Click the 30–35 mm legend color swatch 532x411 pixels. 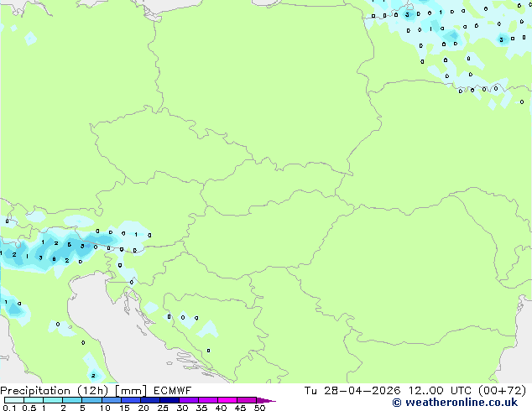(x=188, y=400)
